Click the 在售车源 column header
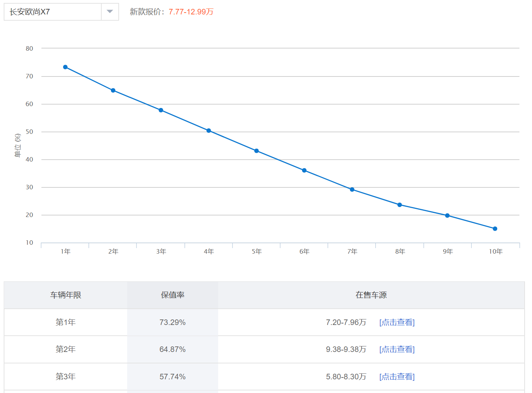 click(x=371, y=295)
